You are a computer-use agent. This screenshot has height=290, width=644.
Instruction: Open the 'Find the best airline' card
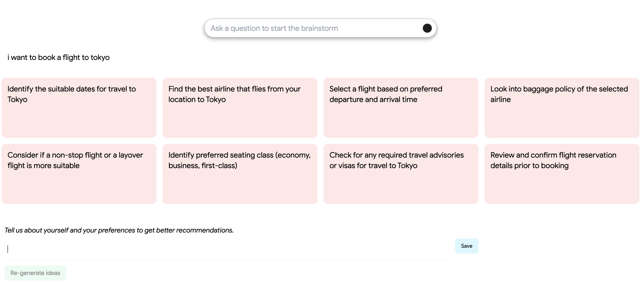[240, 108]
